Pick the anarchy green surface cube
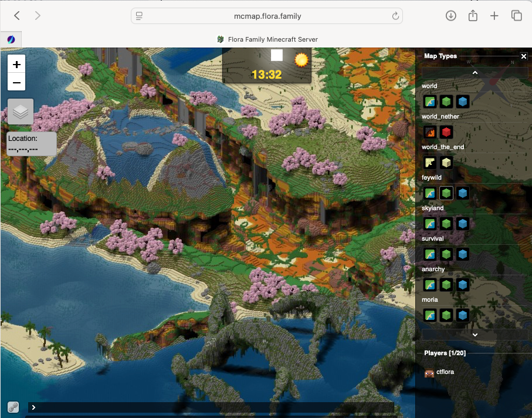The image size is (532, 418). pyautogui.click(x=446, y=285)
